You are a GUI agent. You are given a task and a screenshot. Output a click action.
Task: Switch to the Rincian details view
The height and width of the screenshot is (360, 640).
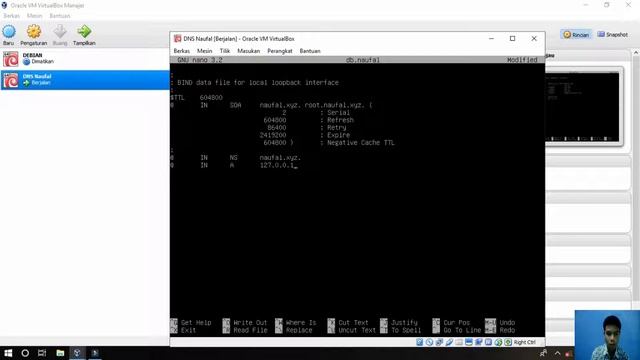pyautogui.click(x=576, y=35)
